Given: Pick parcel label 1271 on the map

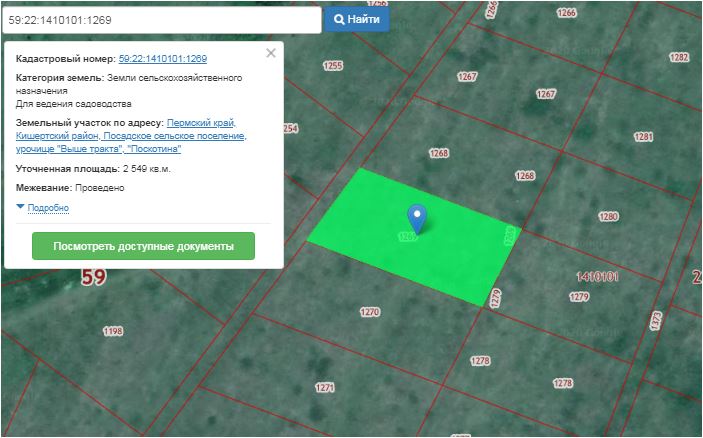Looking at the screenshot, I should point(325,387).
